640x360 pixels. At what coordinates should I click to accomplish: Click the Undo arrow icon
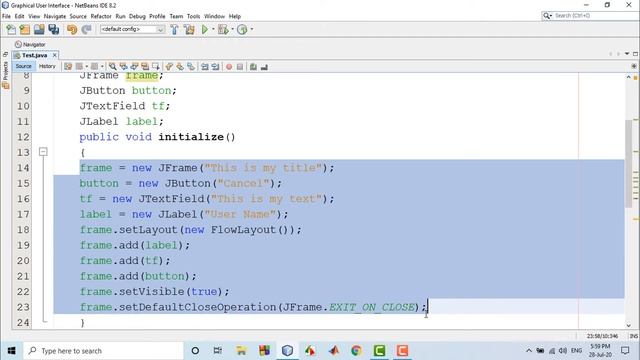72,29
